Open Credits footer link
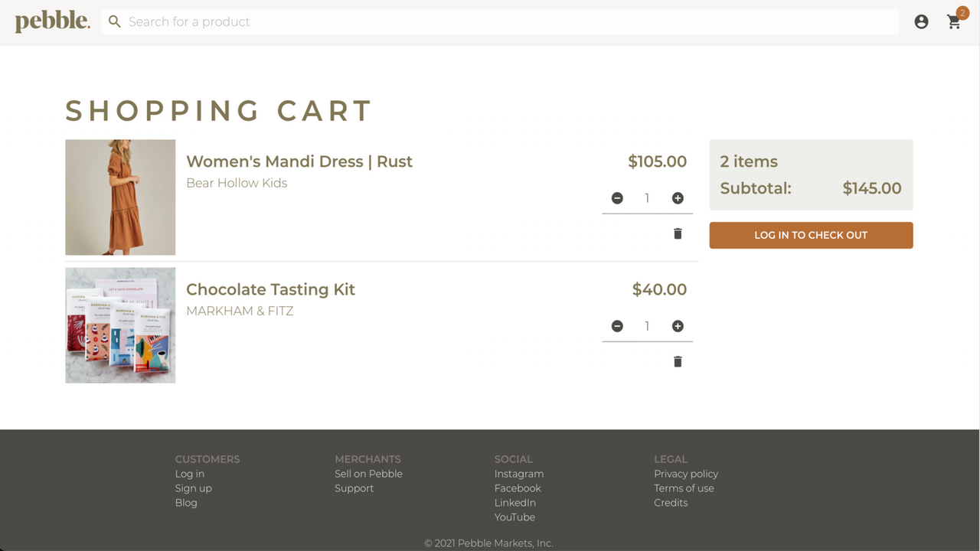The width and height of the screenshot is (980, 551). tap(671, 503)
